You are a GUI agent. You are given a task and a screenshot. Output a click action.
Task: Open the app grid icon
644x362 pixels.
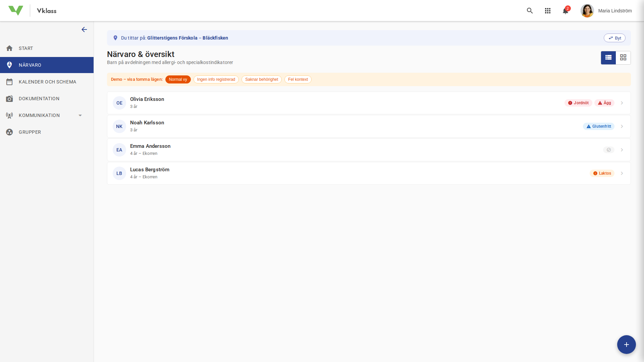coord(548,11)
